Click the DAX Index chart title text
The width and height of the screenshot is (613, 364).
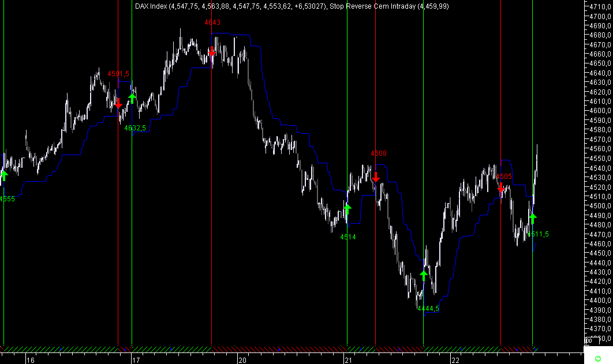(x=231, y=6)
